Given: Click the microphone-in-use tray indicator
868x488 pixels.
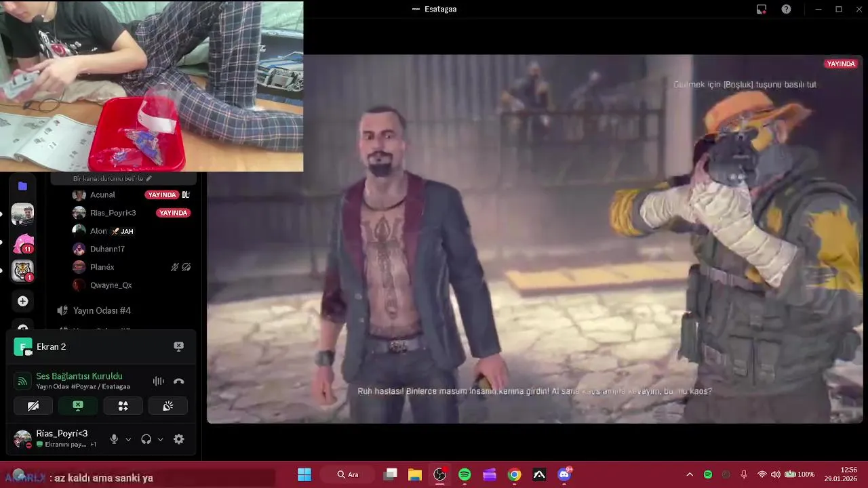Looking at the screenshot, I should point(744,474).
